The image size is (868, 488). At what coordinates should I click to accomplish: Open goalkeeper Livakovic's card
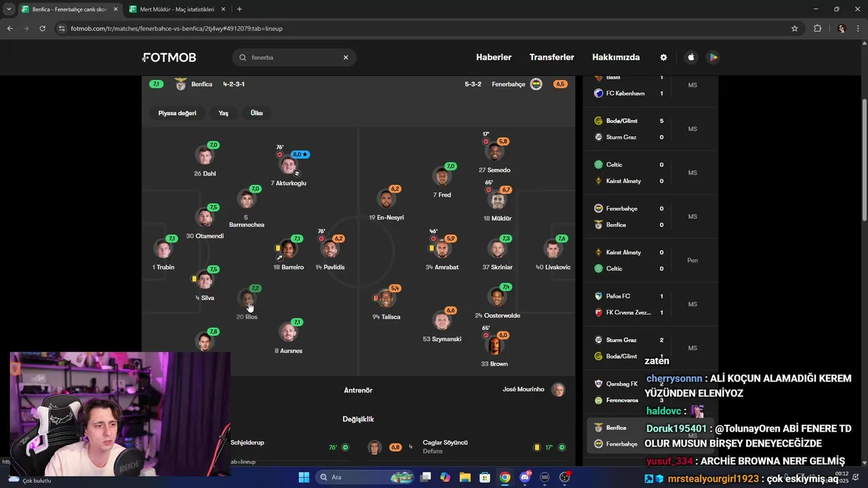coord(553,251)
